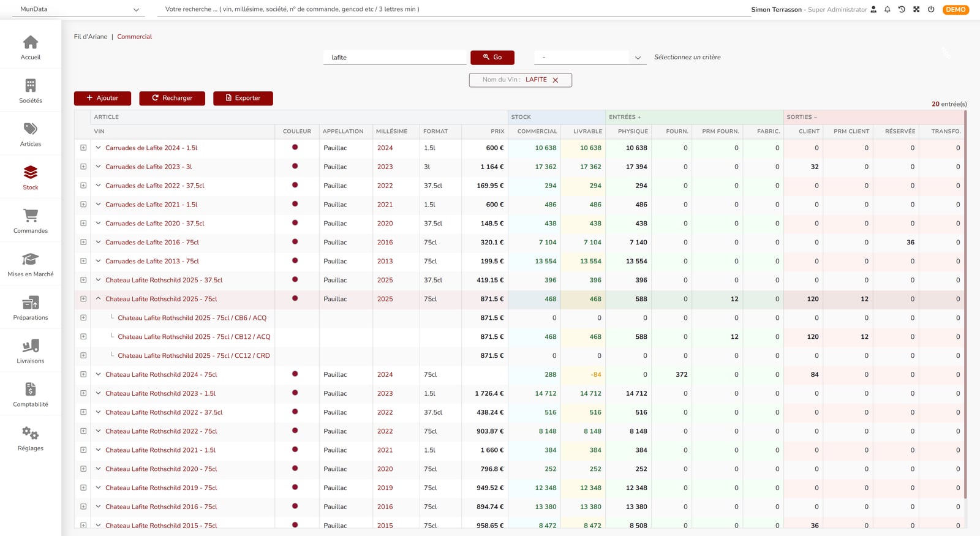Click the plus box on Carruades de Lafite 2016 row
This screenshot has height=536, width=980.
point(83,242)
